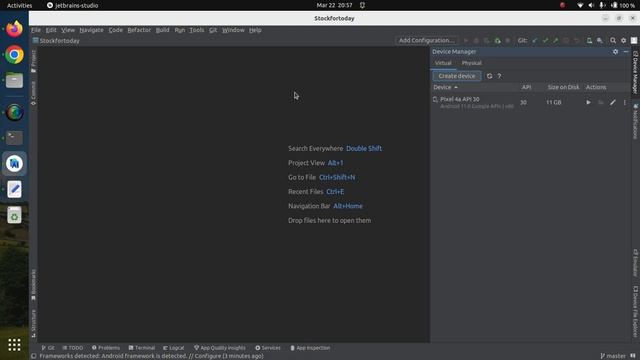This screenshot has height=360, width=640.
Task: Hide the Device Manager panel
Action: (626, 52)
